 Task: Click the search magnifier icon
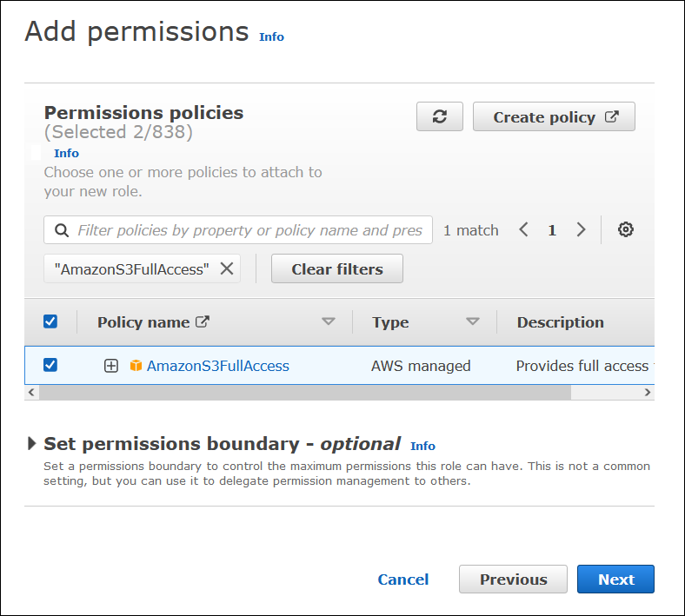click(62, 230)
